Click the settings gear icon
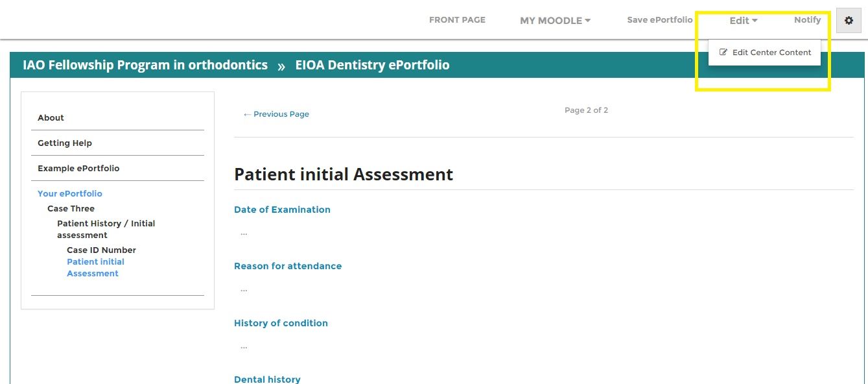Image resolution: width=868 pixels, height=384 pixels. 849,21
